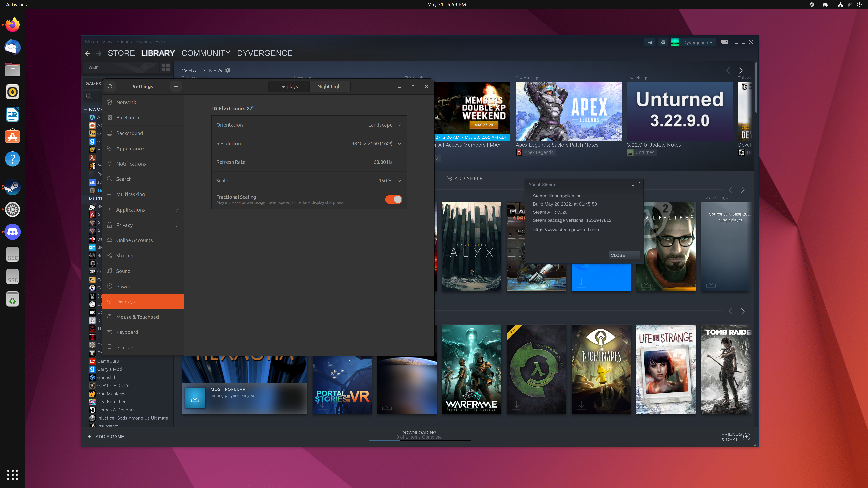Open the Games menu in Steam
868x488 pixels.
click(x=144, y=42)
